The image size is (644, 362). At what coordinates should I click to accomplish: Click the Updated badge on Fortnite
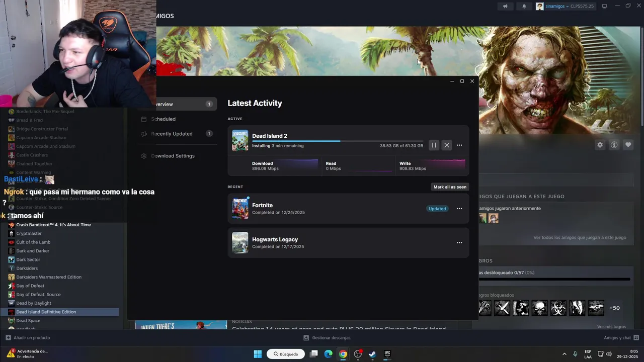437,209
